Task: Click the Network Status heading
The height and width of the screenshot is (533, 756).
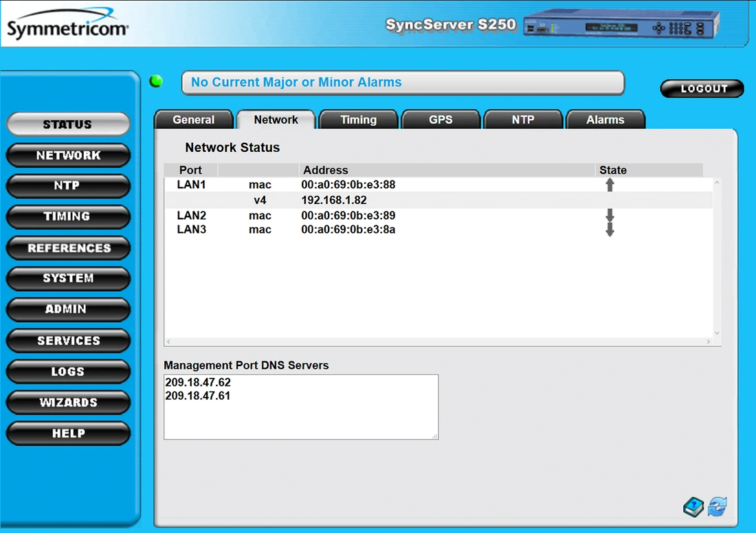Action: 232,148
